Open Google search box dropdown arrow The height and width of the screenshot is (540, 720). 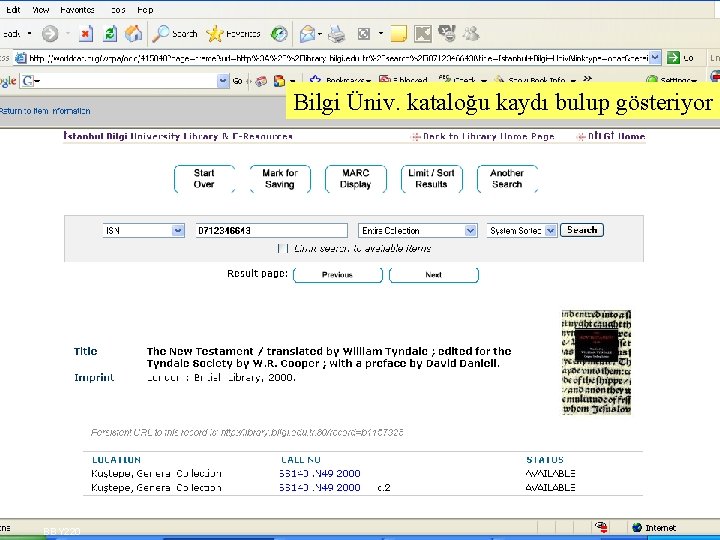[223, 81]
